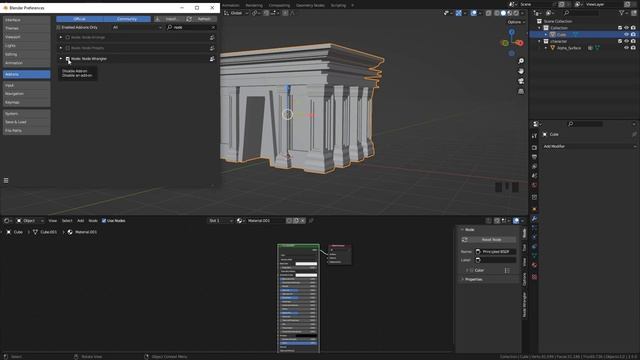Open Modifier properties wrench tab
This screenshot has height=360, width=640.
tap(534, 219)
